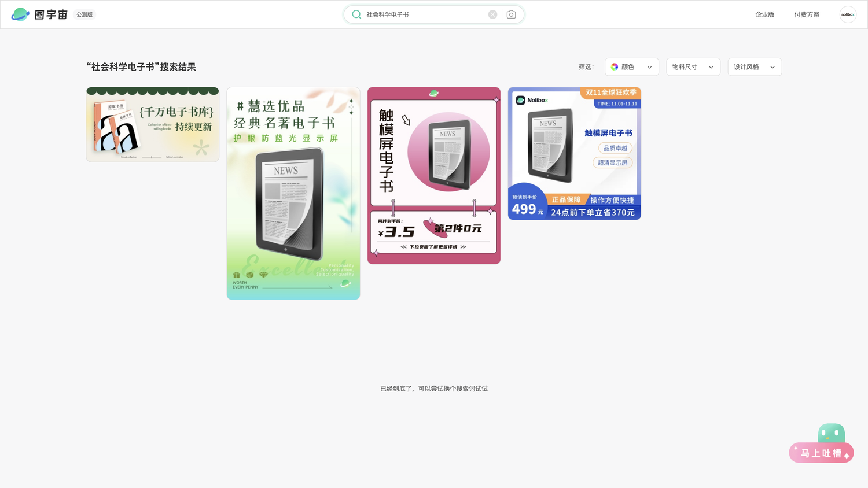Expand the 物料尺寸 filter dropdown

point(693,67)
